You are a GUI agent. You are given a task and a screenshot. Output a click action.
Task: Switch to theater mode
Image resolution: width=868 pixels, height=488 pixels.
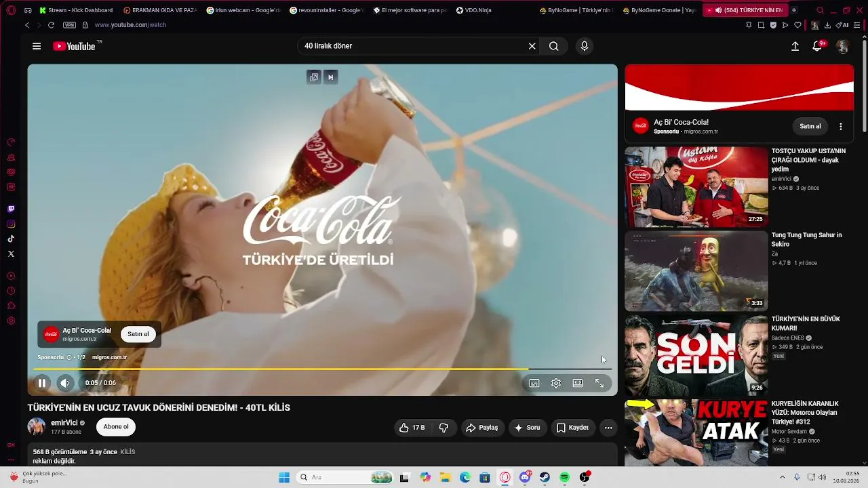pyautogui.click(x=578, y=383)
